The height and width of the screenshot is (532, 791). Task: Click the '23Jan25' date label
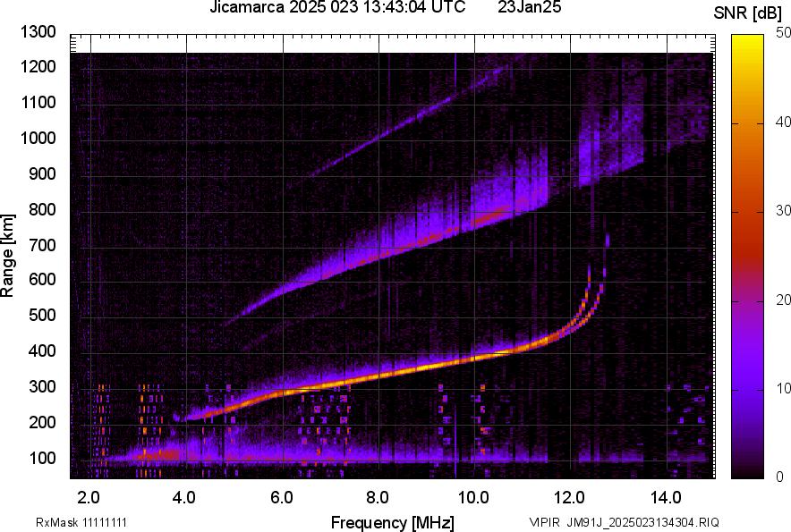pos(529,8)
